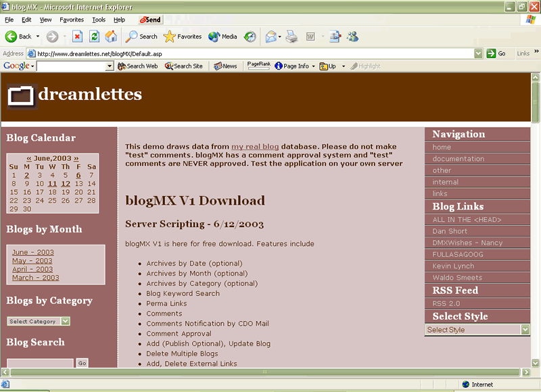Open the History toolbar icon
The height and width of the screenshot is (392, 541).
tap(250, 36)
